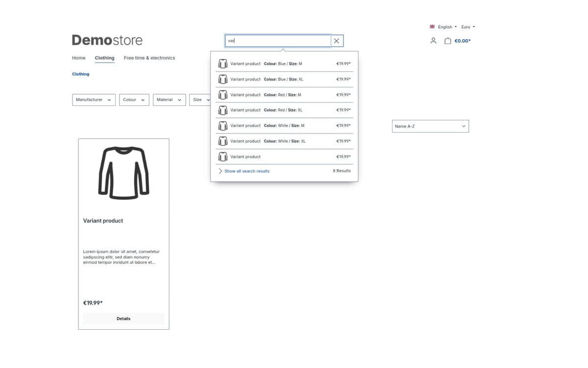The width and height of the screenshot is (588, 368).
Task: Go to the Home menu item
Action: 78,58
